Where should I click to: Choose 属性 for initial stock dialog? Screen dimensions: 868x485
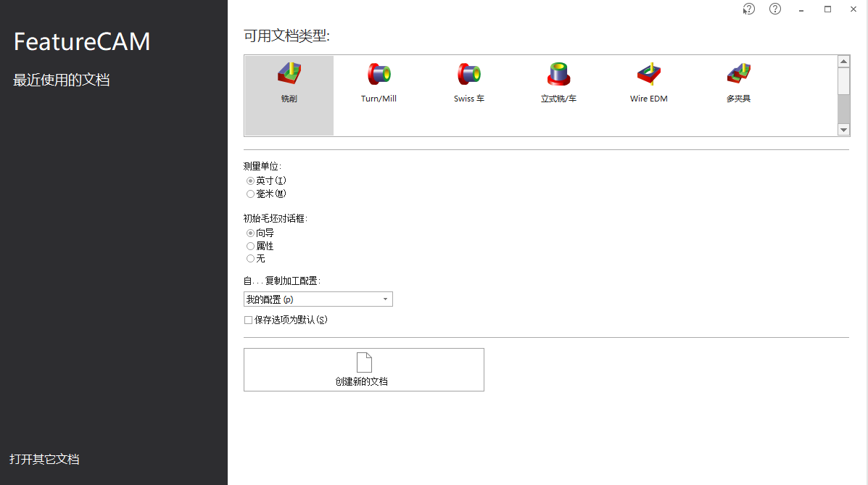[x=260, y=246]
